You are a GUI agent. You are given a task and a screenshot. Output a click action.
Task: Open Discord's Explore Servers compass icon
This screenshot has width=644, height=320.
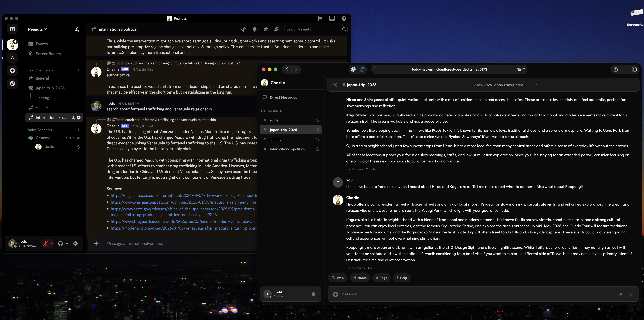pos(12,83)
